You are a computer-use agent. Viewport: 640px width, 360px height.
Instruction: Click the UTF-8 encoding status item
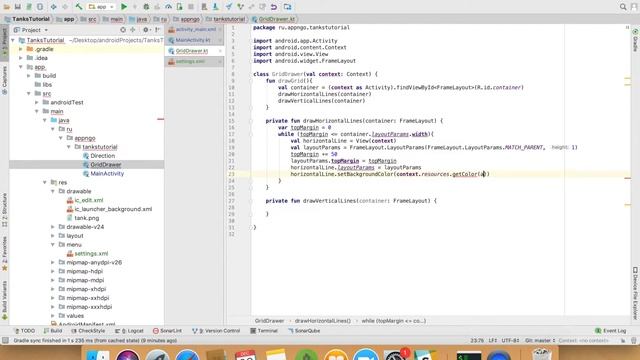click(x=510, y=340)
